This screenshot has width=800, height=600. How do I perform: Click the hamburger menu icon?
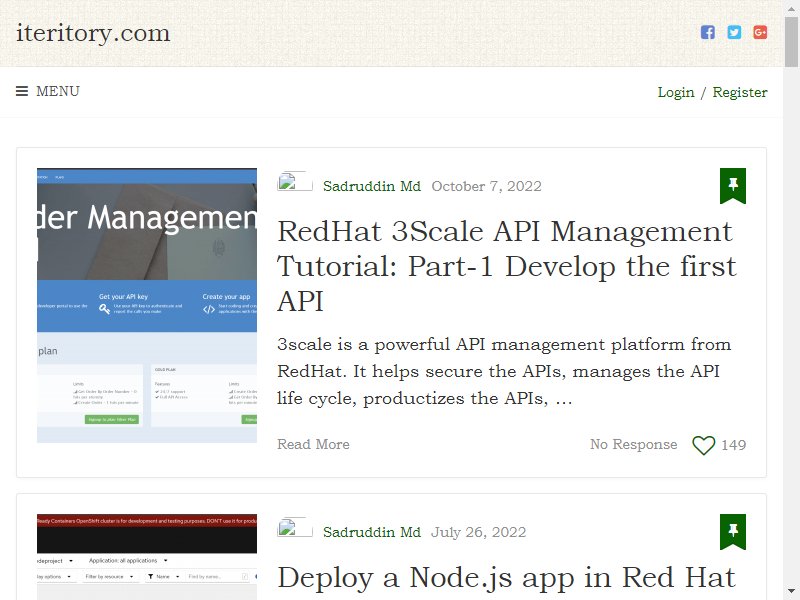pos(22,91)
